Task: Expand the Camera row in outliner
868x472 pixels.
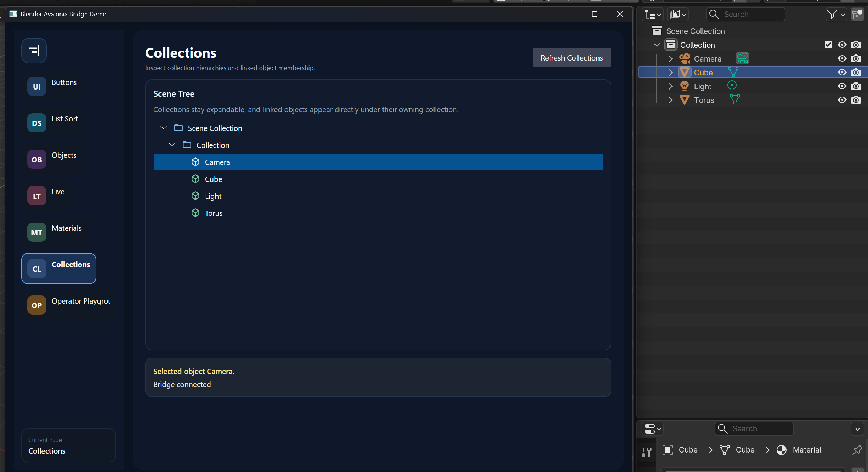Action: tap(670, 58)
